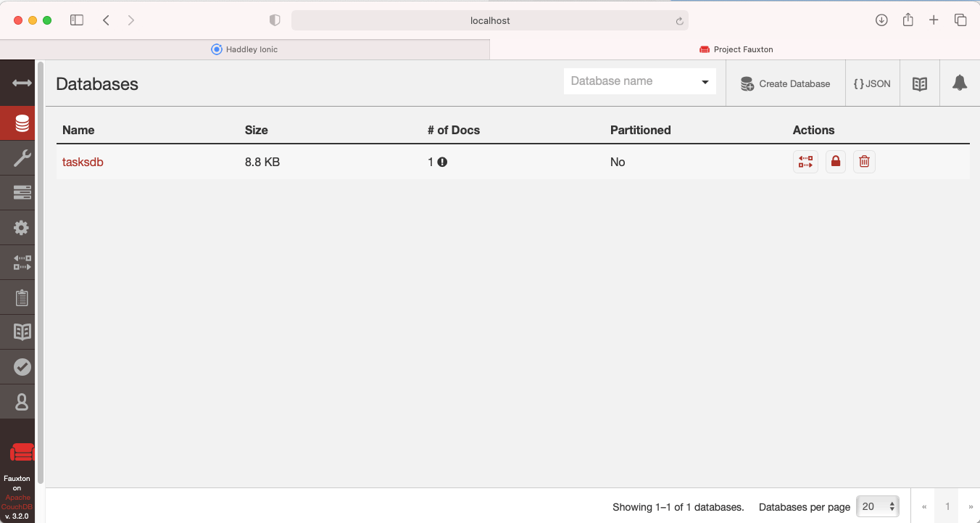Show the Safari tab overview
The image size is (980, 523).
(960, 20)
